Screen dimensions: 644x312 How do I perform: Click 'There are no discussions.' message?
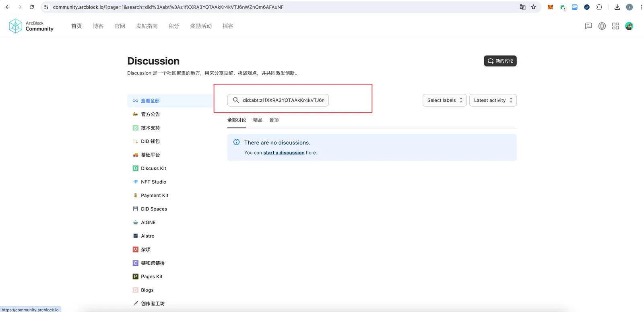click(x=277, y=143)
